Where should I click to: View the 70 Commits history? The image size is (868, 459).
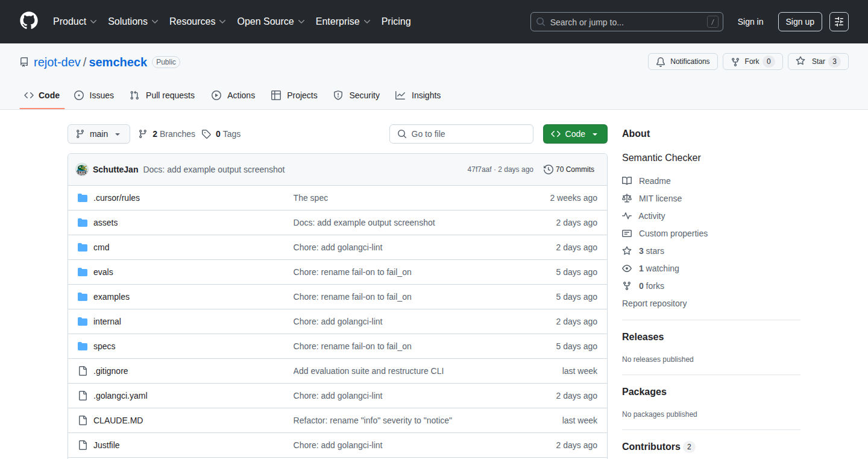[569, 169]
